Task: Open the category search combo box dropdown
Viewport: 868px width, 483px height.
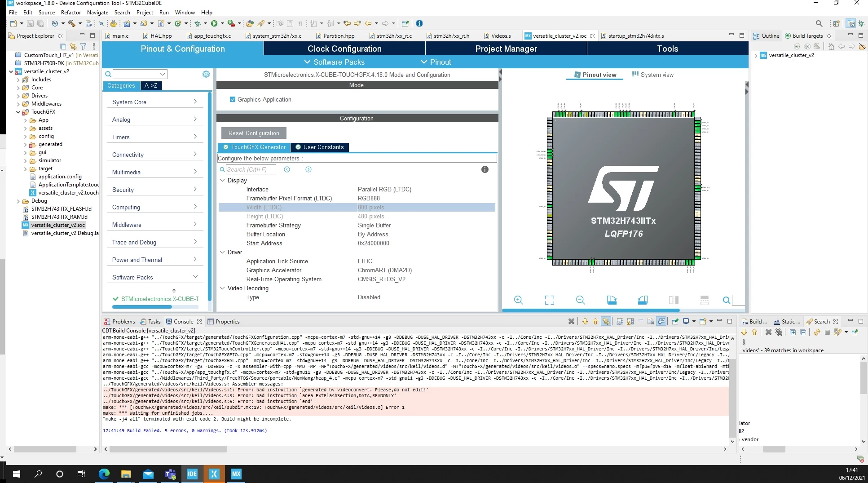Action: 163,74
